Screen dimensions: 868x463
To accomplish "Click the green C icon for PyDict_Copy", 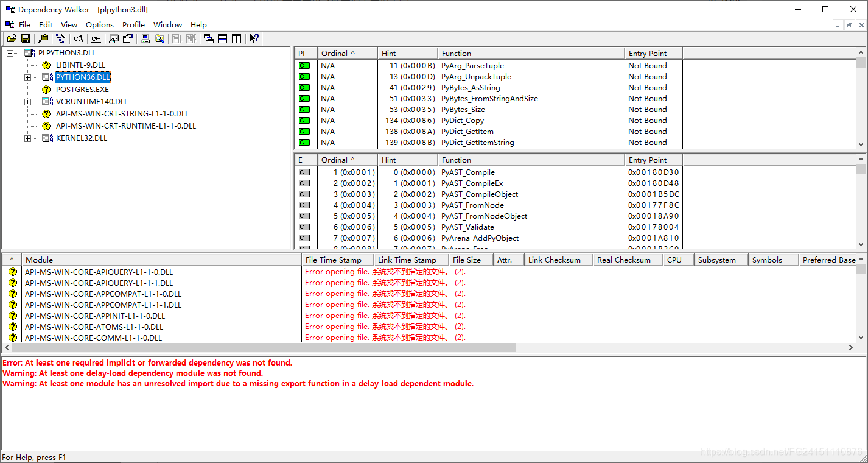I will pos(304,121).
